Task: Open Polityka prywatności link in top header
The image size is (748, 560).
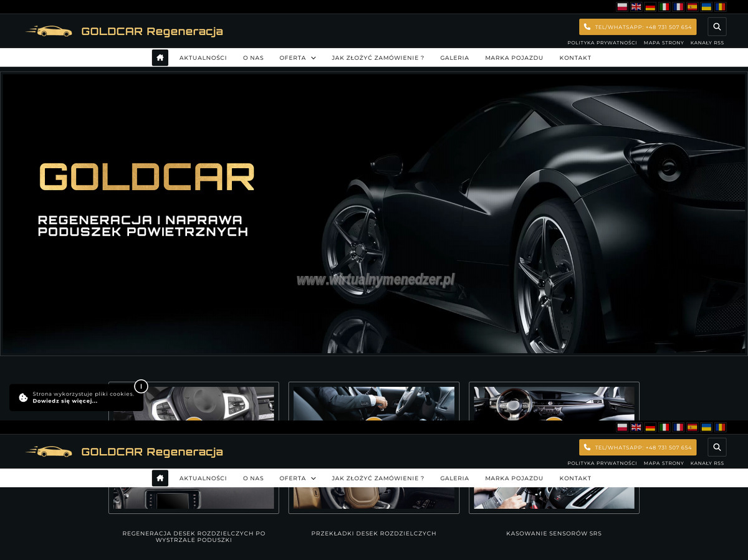Action: click(602, 43)
